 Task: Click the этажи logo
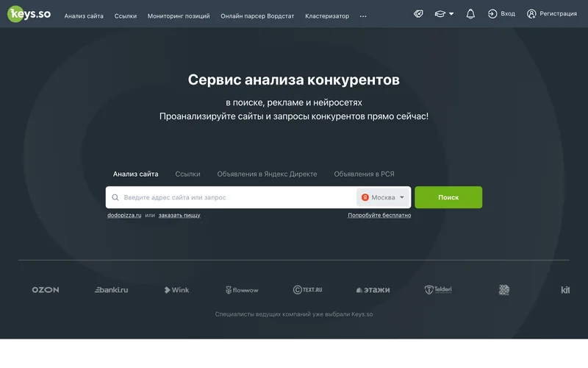pyautogui.click(x=373, y=290)
